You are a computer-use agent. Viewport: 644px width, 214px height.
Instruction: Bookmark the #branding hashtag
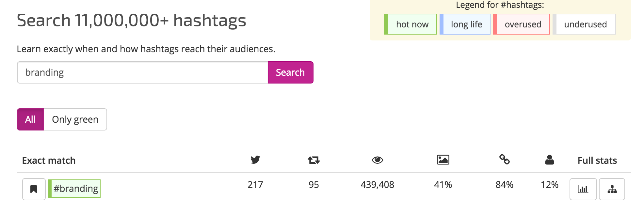(x=34, y=189)
